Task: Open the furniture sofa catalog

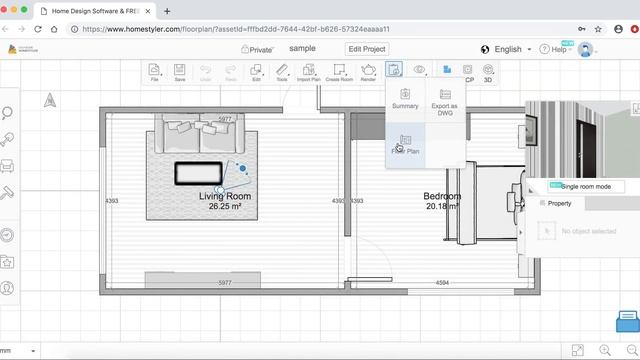Action: (7, 166)
